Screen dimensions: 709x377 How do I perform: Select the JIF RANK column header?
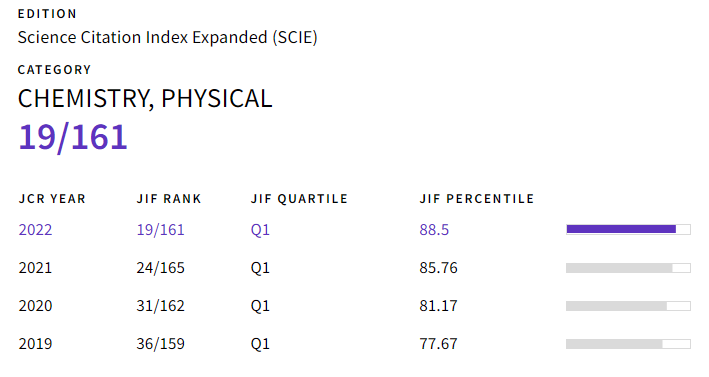click(x=169, y=199)
